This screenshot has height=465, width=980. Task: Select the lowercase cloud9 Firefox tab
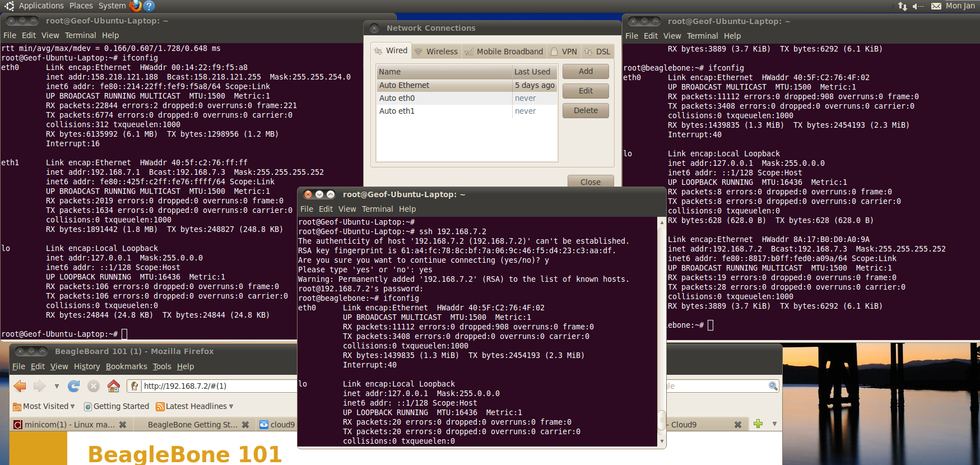[x=277, y=425]
